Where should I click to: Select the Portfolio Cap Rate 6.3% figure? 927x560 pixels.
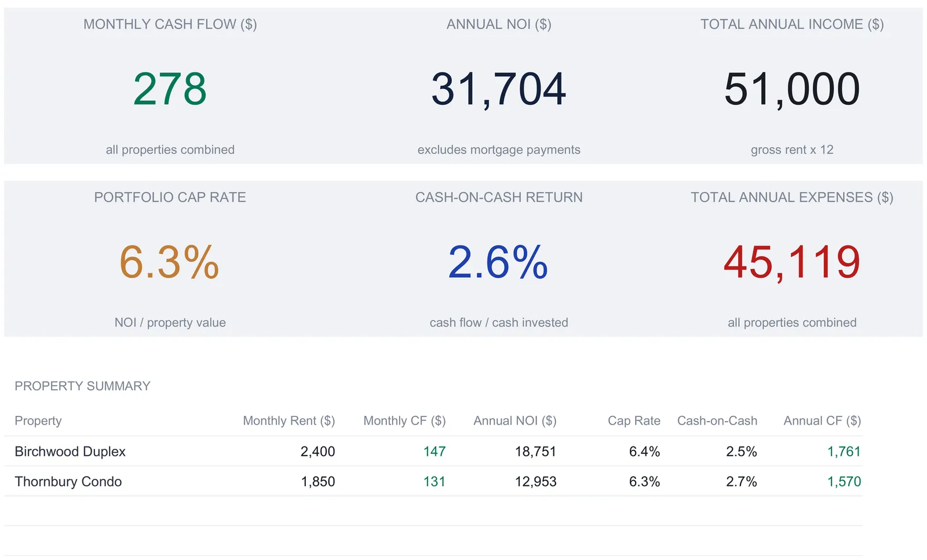pos(170,262)
